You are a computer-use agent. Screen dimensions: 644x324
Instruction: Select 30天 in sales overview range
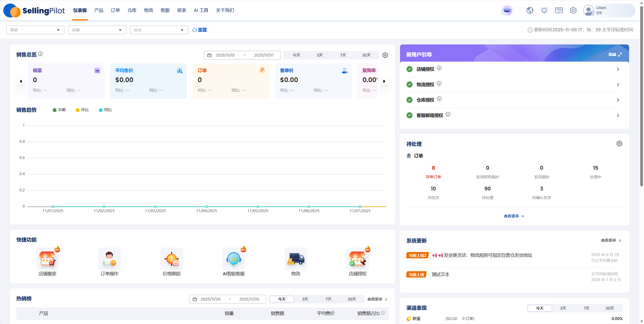(x=366, y=55)
